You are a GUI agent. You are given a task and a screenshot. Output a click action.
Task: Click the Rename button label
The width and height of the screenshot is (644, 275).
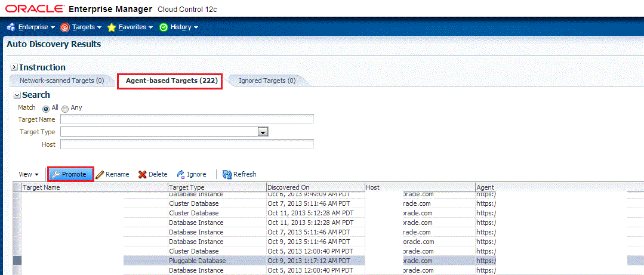[118, 174]
